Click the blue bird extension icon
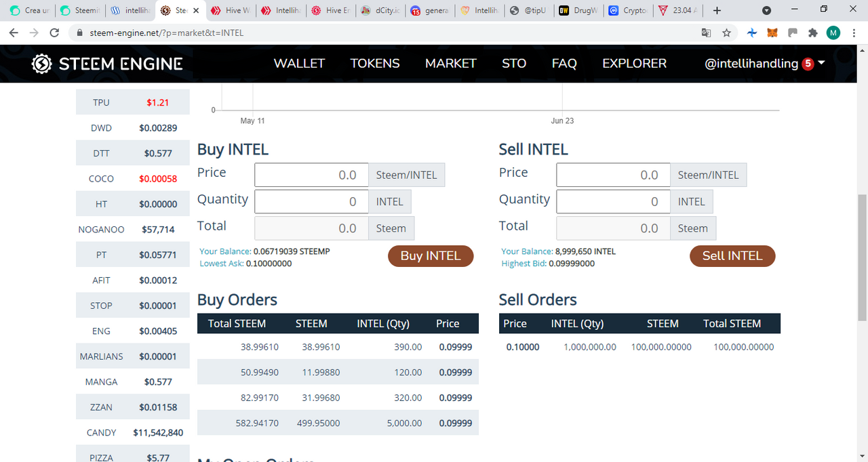Image resolution: width=868 pixels, height=462 pixels. tap(751, 33)
